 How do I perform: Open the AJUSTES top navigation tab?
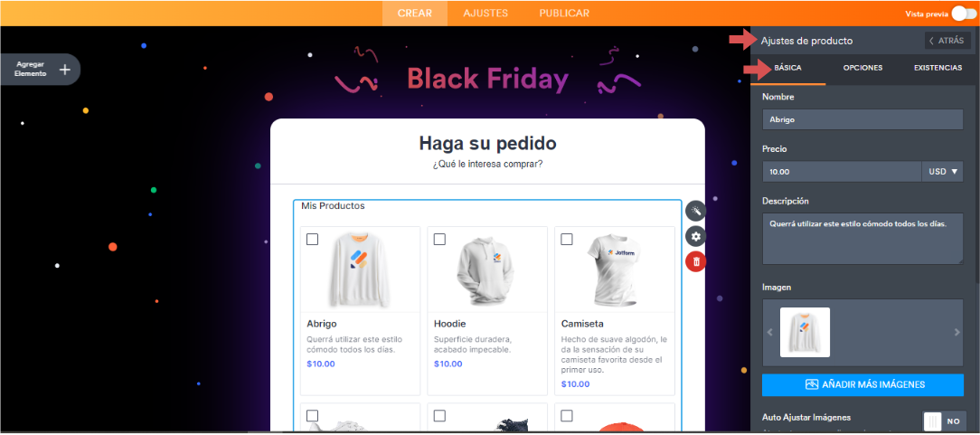(x=485, y=14)
